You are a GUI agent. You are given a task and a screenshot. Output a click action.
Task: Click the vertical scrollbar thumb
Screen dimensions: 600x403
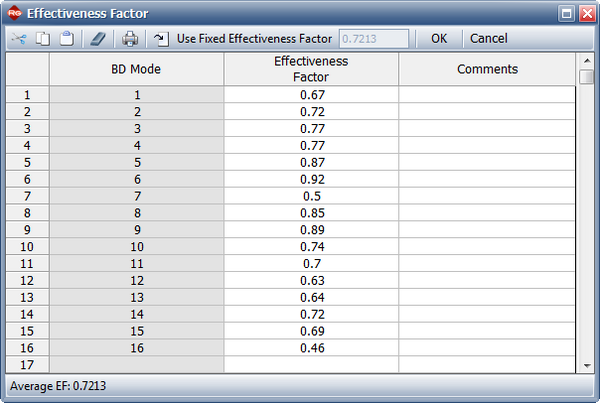586,77
